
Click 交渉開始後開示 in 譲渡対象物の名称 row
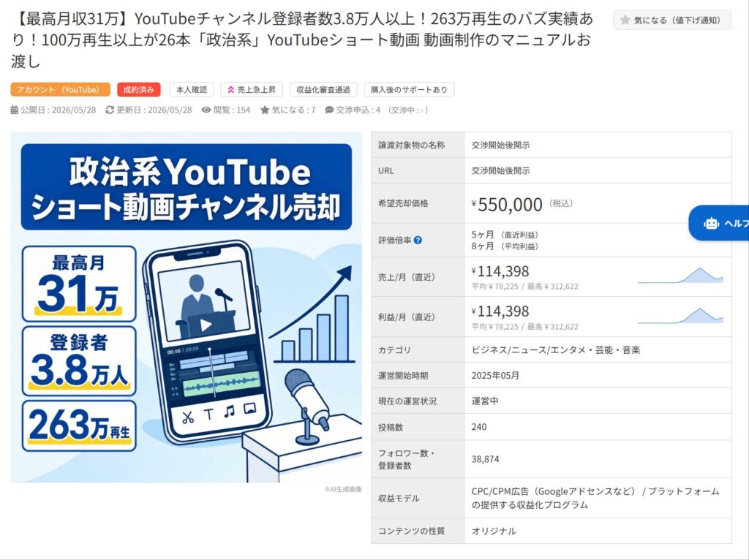tap(500, 145)
